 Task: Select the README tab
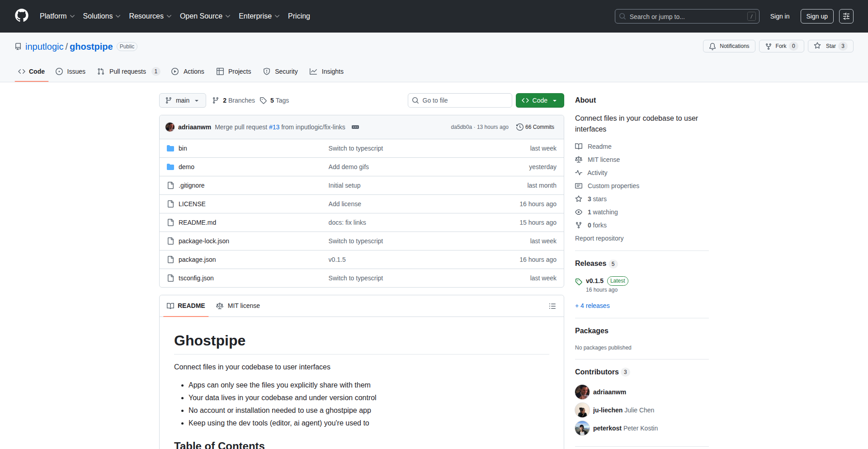[x=186, y=306]
